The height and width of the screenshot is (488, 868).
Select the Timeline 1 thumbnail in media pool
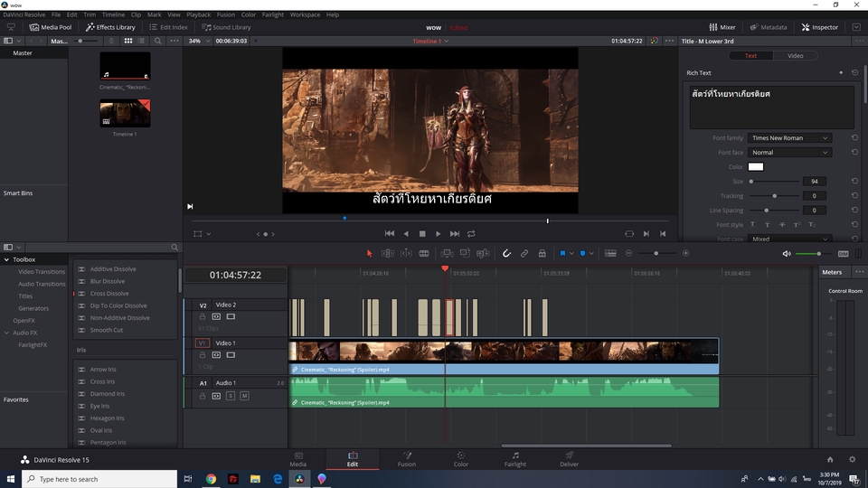[x=125, y=114]
